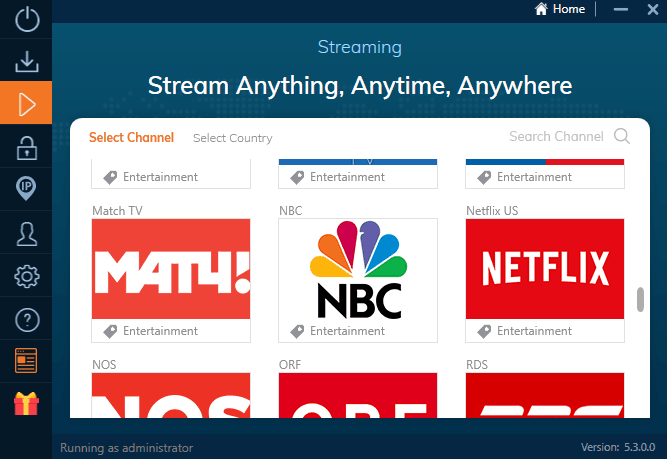
Task: Open the user account icon
Action: click(27, 233)
